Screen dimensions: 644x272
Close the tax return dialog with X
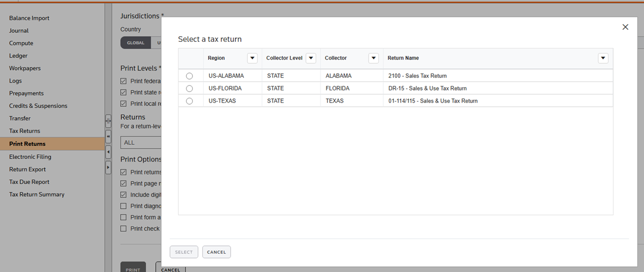625,27
